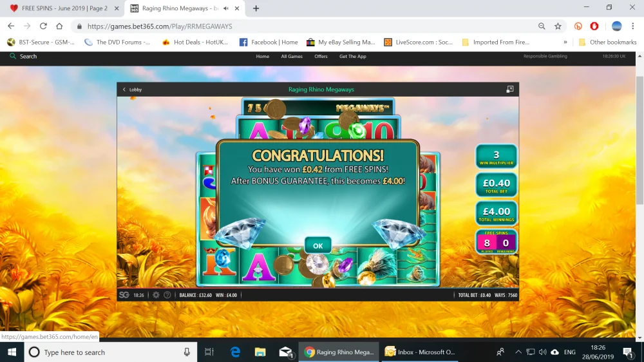Close the FREE SPINS tab
Screen dimensions: 644x362
(x=117, y=8)
